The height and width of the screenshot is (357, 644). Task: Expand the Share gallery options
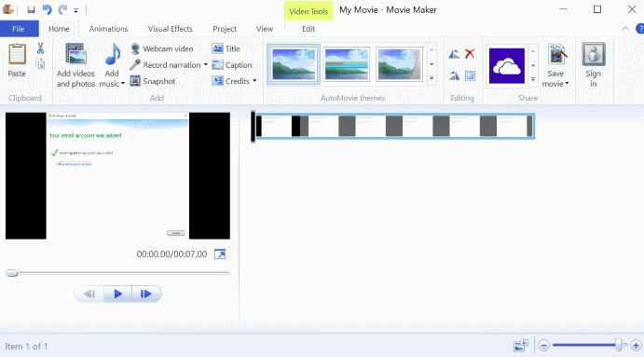pyautogui.click(x=533, y=79)
